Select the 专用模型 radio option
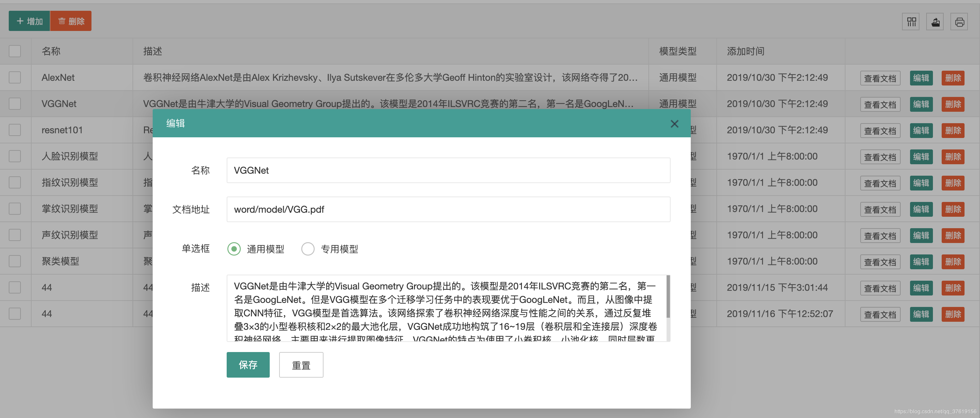This screenshot has height=418, width=980. coord(307,249)
